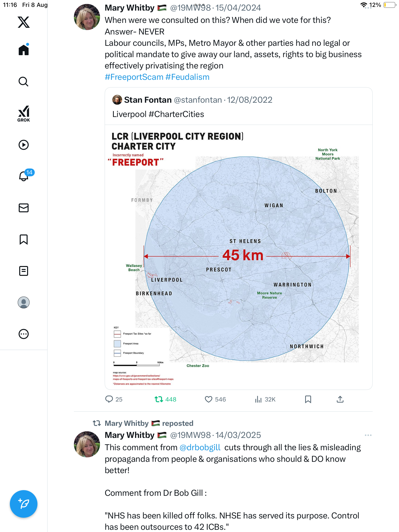Image resolution: width=399 pixels, height=532 pixels.
Task: Bookmark the Freeport post
Action: click(x=308, y=399)
